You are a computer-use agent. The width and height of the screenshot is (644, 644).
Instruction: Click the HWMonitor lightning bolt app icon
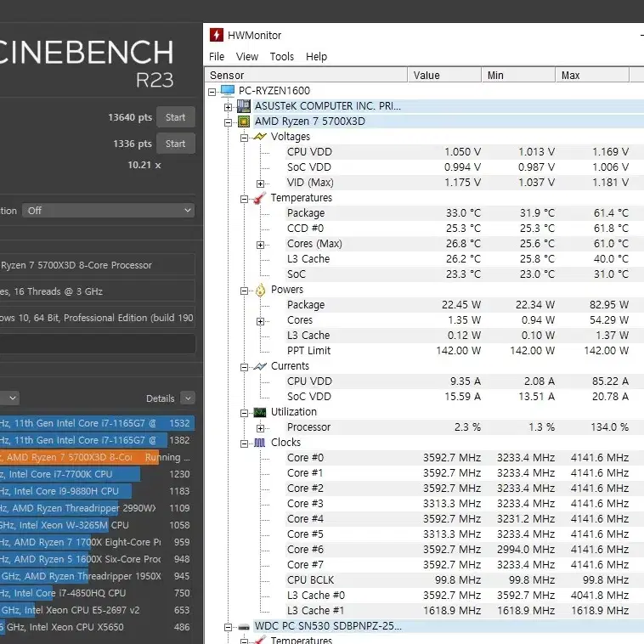click(217, 35)
